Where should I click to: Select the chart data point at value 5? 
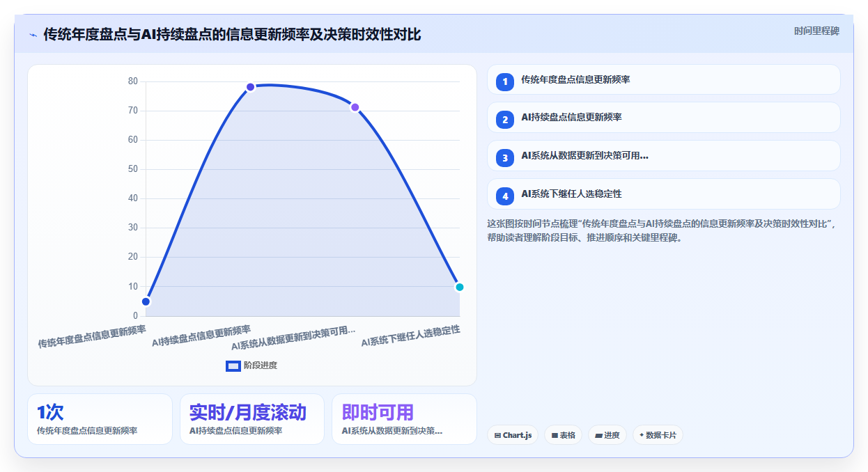(x=146, y=301)
